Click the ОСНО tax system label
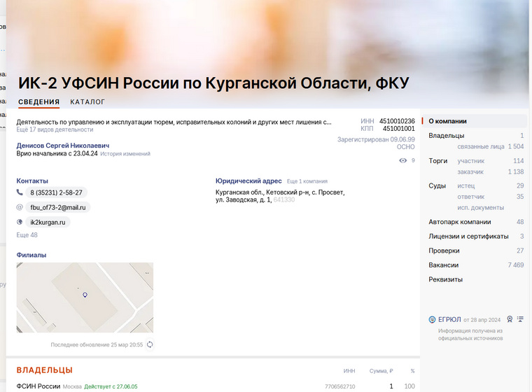This screenshot has height=392, width=532. click(406, 147)
